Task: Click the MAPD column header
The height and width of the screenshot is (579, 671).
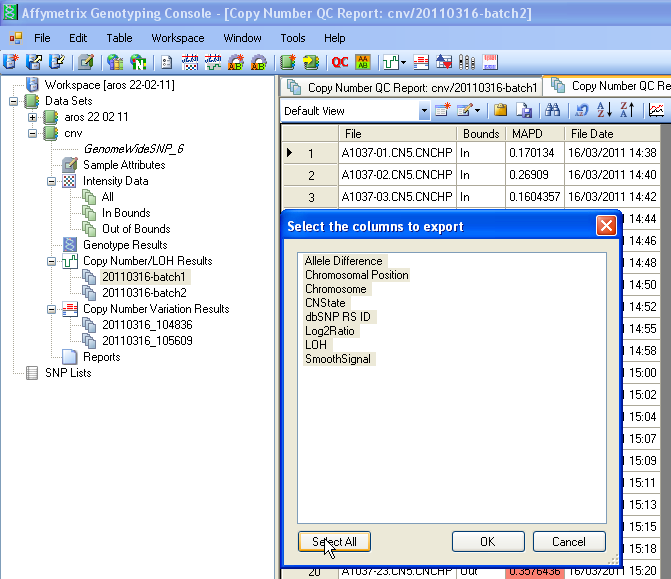Action: coord(534,134)
